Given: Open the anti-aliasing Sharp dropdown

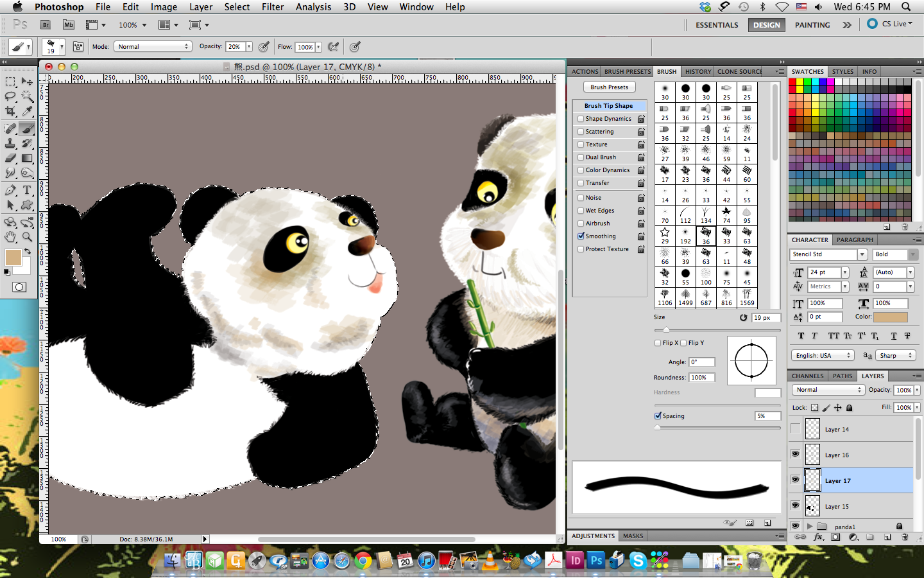Looking at the screenshot, I should 896,355.
